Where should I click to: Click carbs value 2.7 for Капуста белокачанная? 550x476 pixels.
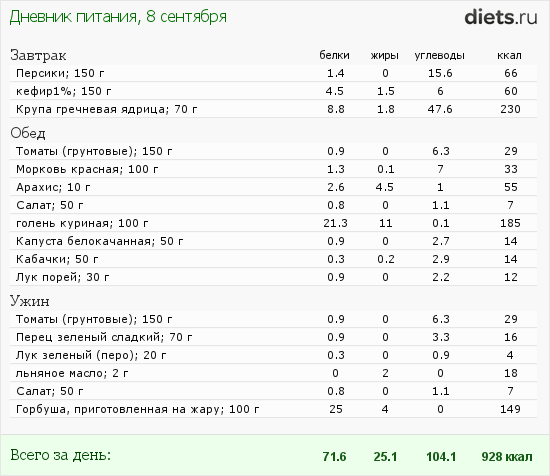(x=441, y=241)
